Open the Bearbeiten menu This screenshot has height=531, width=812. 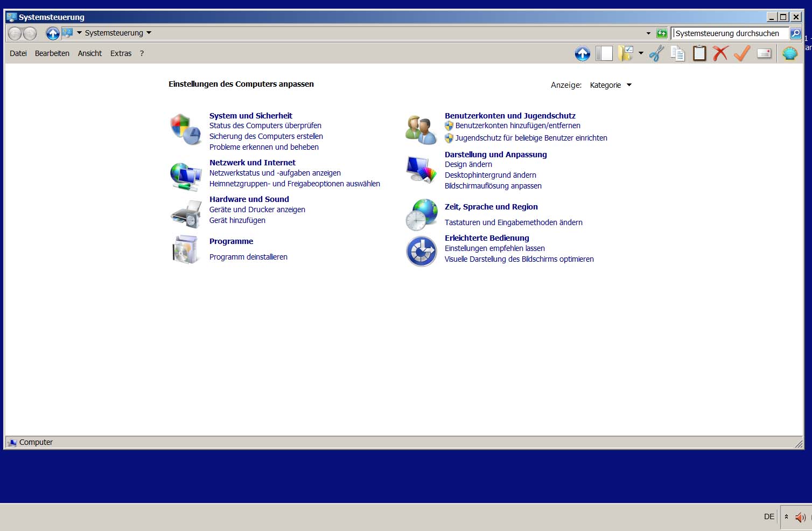click(x=52, y=53)
